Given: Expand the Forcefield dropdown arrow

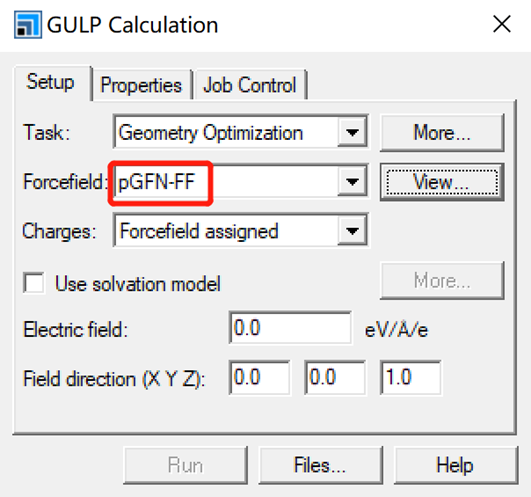Looking at the screenshot, I should pos(352,182).
